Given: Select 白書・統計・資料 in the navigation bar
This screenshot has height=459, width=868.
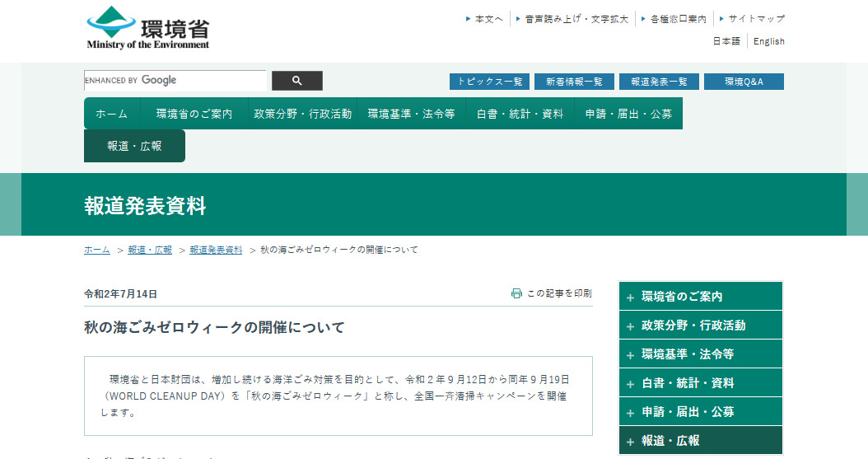Looking at the screenshot, I should tap(520, 114).
